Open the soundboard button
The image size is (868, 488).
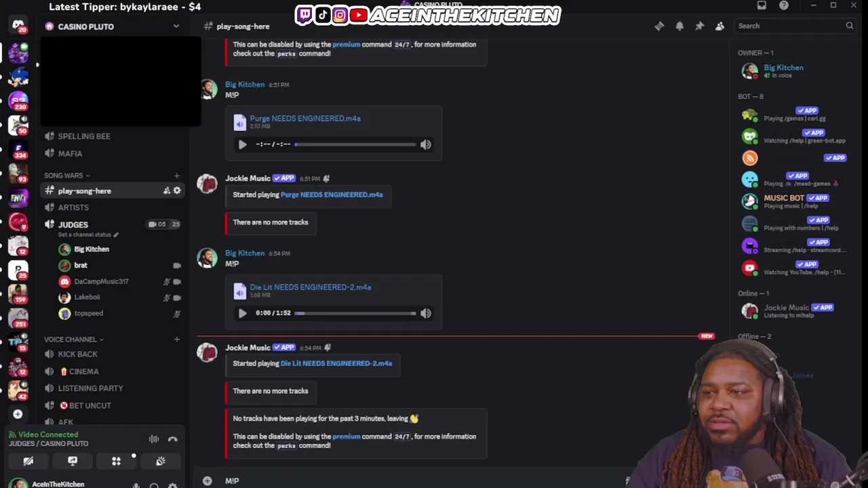(x=161, y=461)
